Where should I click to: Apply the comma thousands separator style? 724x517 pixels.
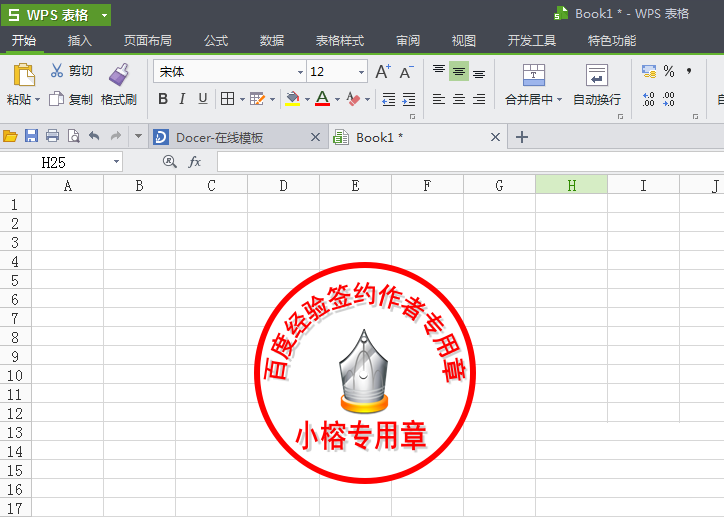point(689,71)
